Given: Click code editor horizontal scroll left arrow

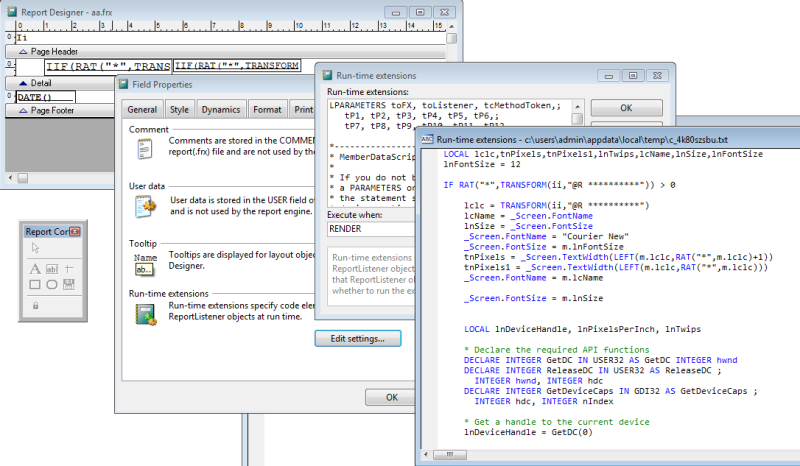Looking at the screenshot, I should coord(426,454).
